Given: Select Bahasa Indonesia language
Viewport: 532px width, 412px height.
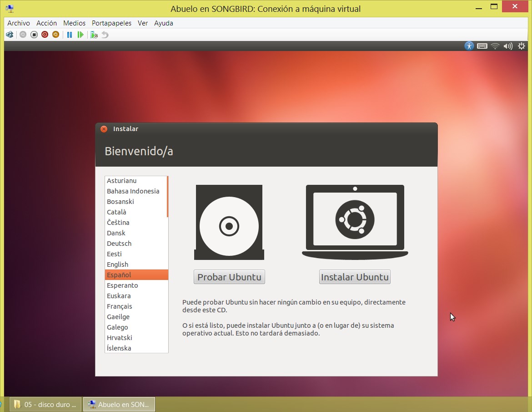Looking at the screenshot, I should tap(136, 191).
